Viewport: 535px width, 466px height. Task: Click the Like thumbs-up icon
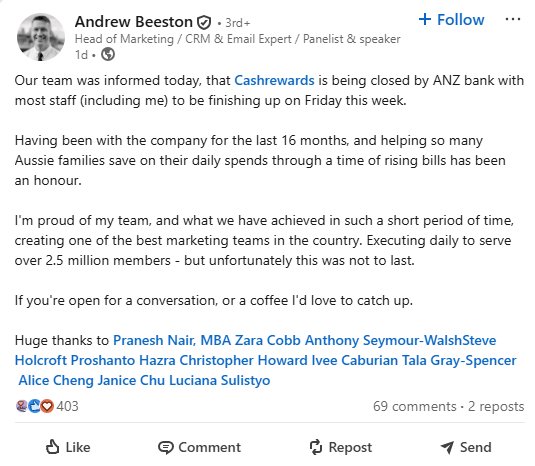(53, 447)
